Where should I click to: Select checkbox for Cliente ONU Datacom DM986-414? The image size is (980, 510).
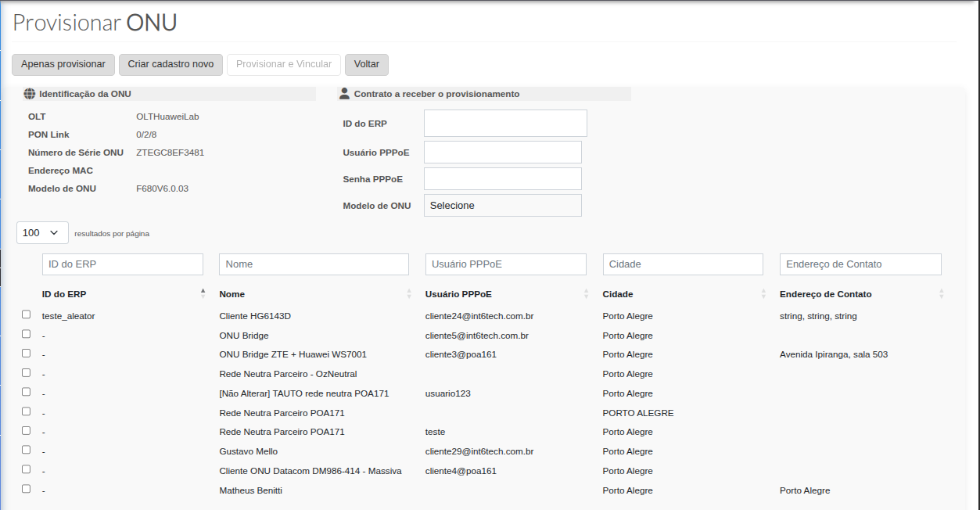click(27, 469)
